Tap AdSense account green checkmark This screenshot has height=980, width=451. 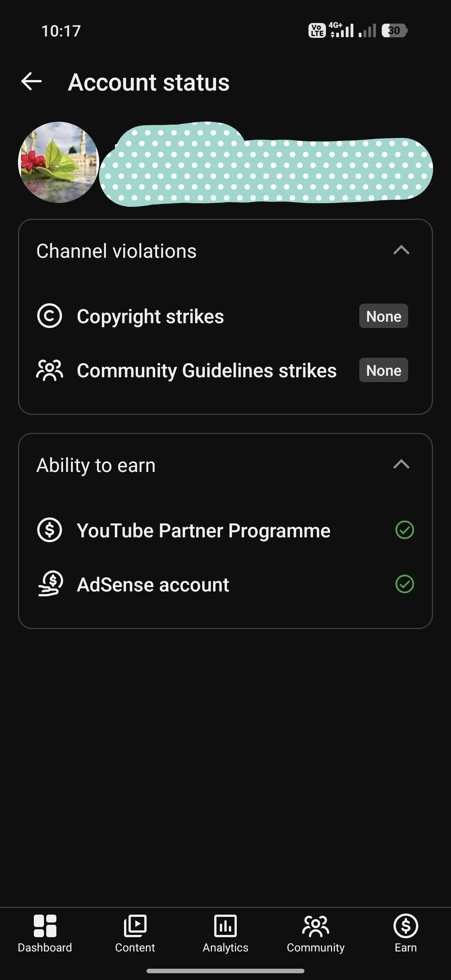[x=404, y=584]
